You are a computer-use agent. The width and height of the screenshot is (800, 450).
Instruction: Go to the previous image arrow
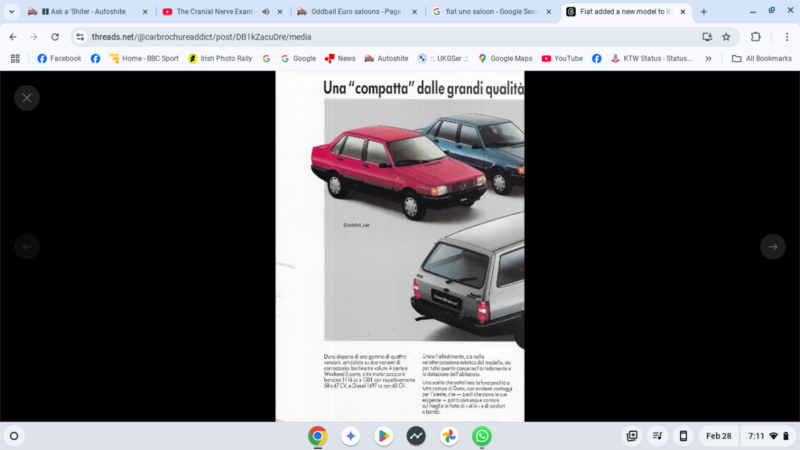27,247
